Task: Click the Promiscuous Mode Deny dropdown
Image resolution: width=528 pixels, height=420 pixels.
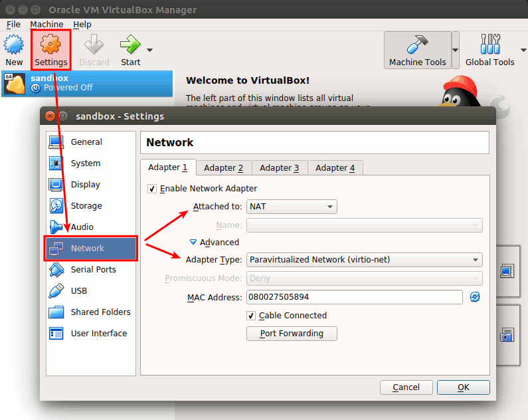Action: coord(365,278)
